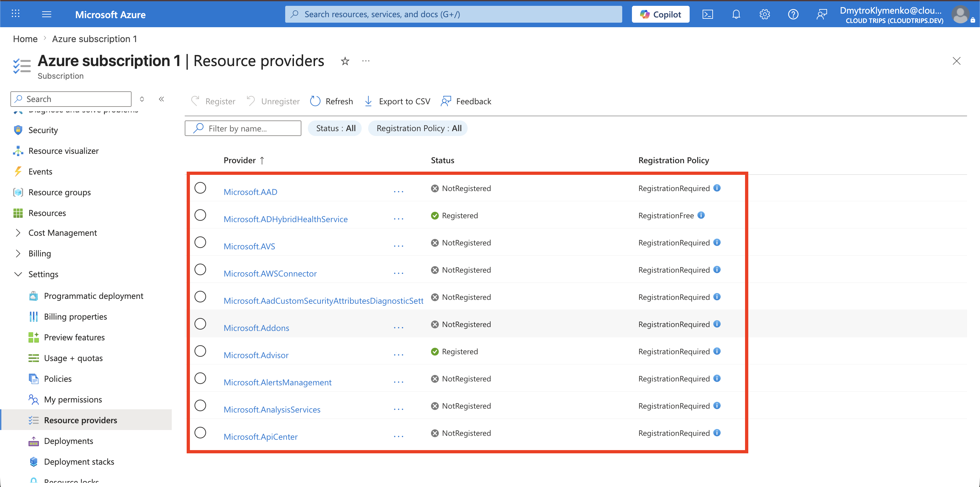Open the hamburger portal menu
This screenshot has height=487, width=980.
[46, 14]
